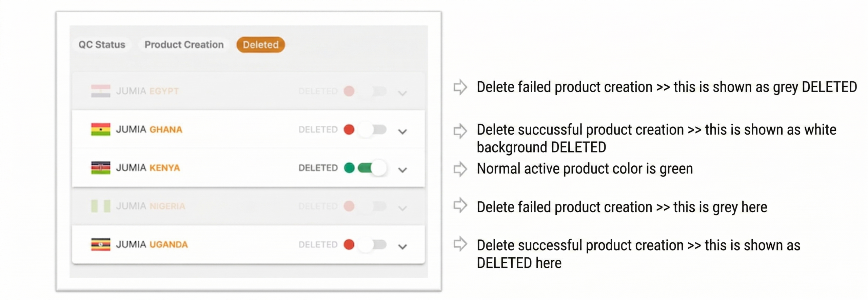Screen dimensions: 868x300
Task: Switch to the Product Creation tab
Action: click(x=184, y=44)
